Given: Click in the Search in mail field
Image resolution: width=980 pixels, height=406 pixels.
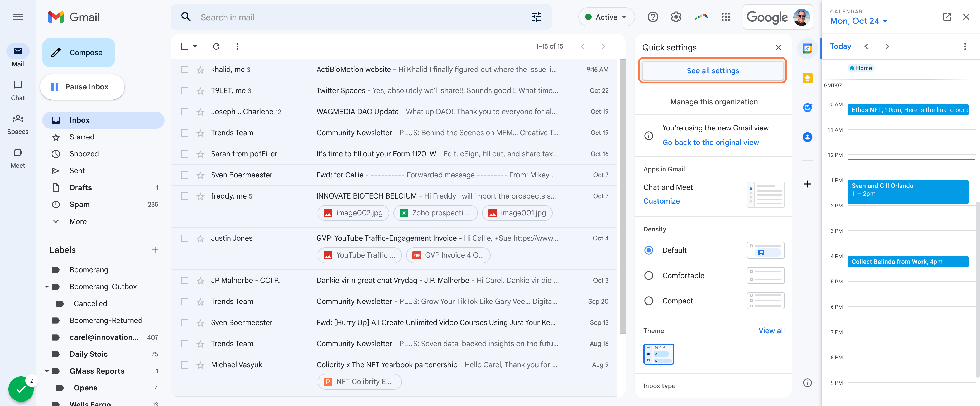Looking at the screenshot, I should point(361,17).
